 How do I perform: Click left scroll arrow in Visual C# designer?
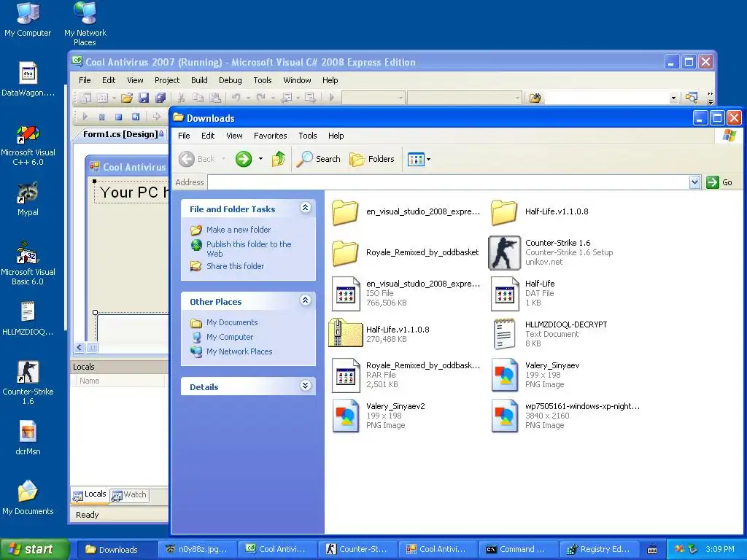(x=79, y=348)
